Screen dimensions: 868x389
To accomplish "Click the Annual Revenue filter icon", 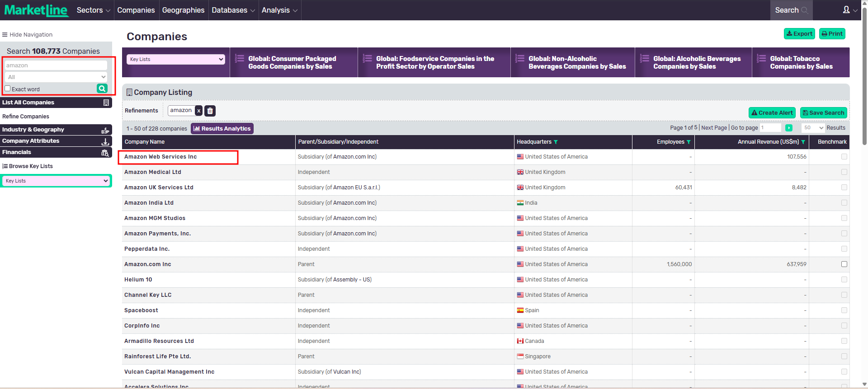I will point(803,142).
